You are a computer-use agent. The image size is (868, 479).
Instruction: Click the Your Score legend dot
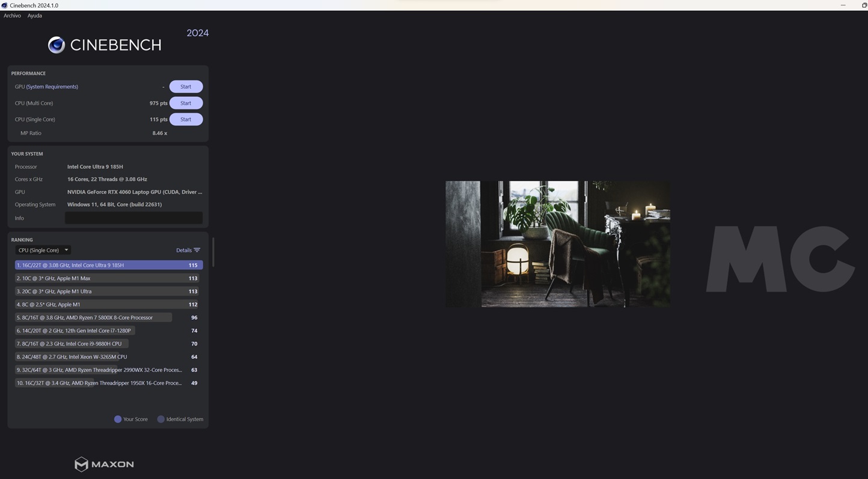[x=118, y=419]
